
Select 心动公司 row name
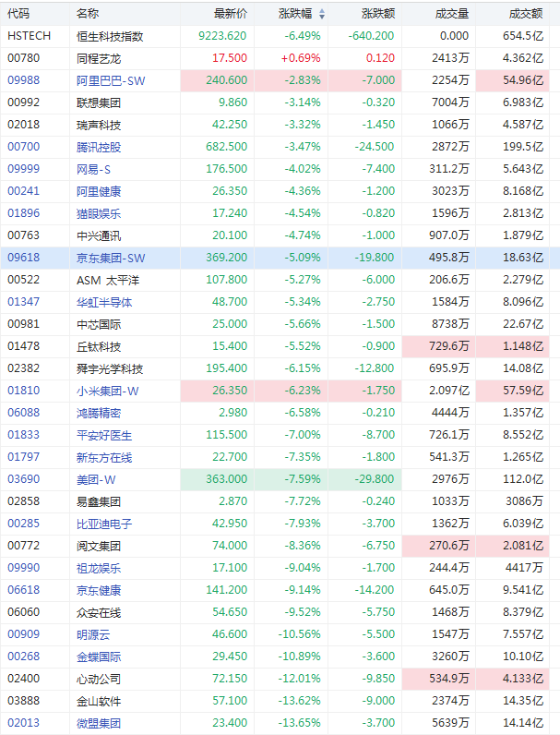click(99, 680)
